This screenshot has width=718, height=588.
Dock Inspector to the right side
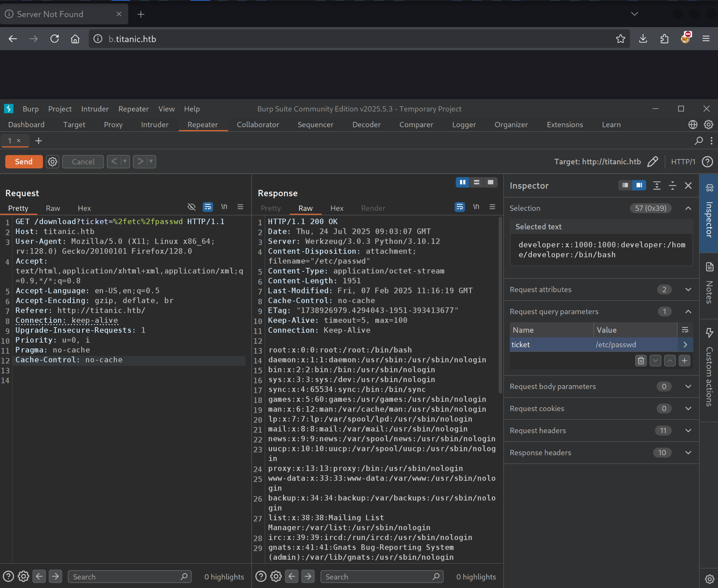click(639, 185)
